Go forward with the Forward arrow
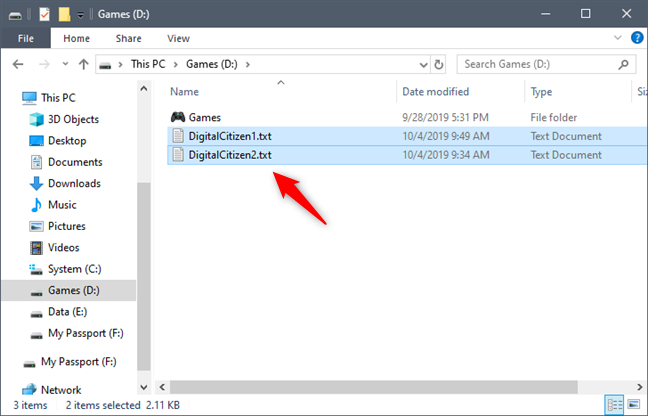 coord(44,64)
